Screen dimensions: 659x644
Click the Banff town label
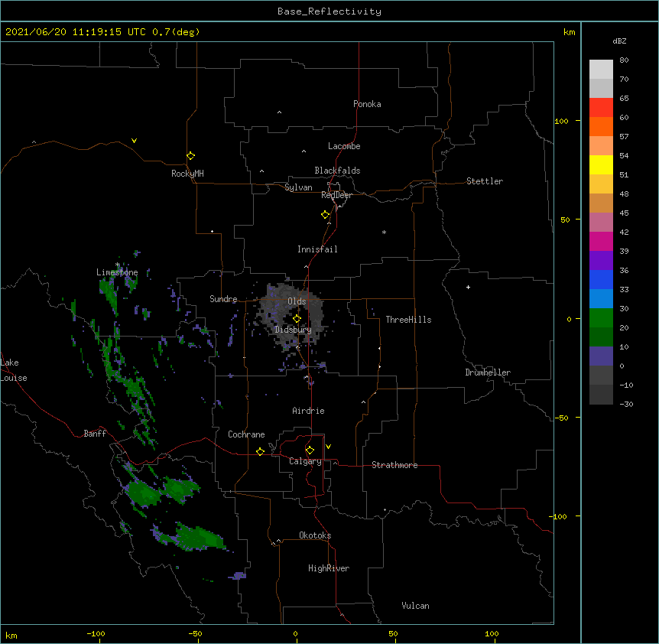point(95,434)
